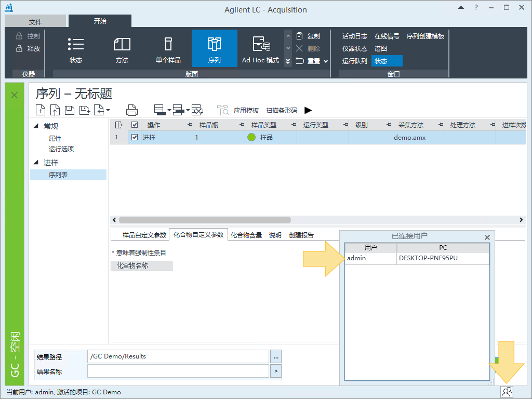The height and width of the screenshot is (399, 532).
Task: Open the append-row dropdown arrow
Action: 169,110
